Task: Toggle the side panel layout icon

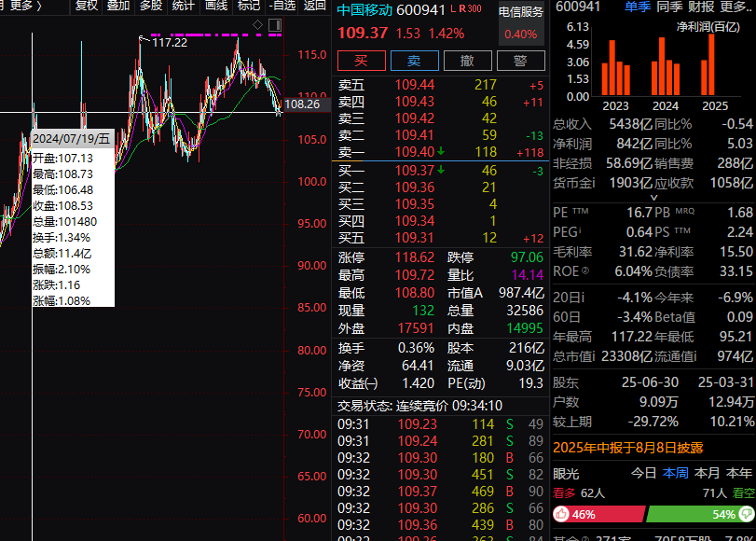Action: coord(275,25)
